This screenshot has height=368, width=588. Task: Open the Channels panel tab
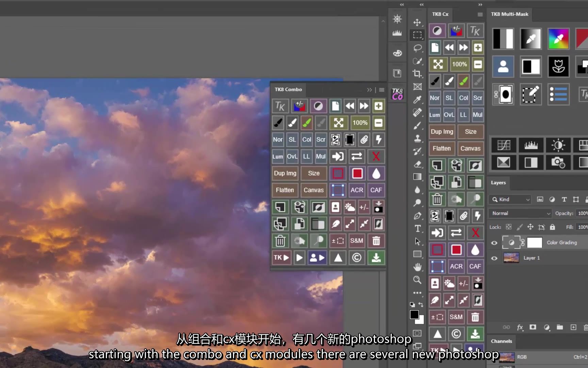click(x=501, y=341)
